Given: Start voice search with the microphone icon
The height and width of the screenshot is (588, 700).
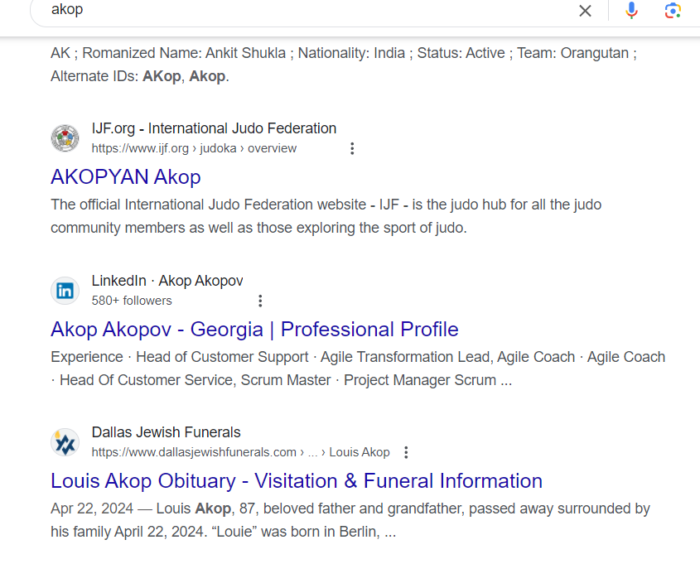Looking at the screenshot, I should 631,10.
